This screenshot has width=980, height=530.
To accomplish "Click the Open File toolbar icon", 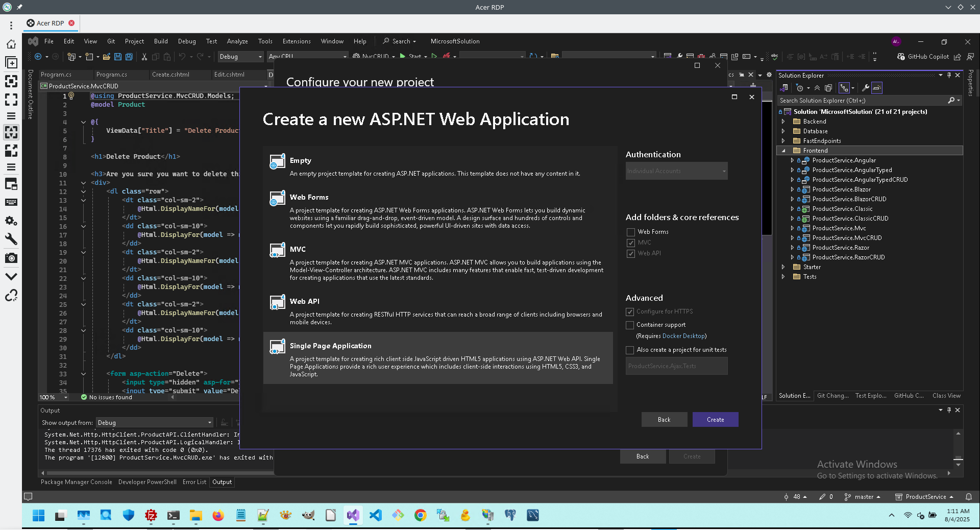I will (x=107, y=57).
